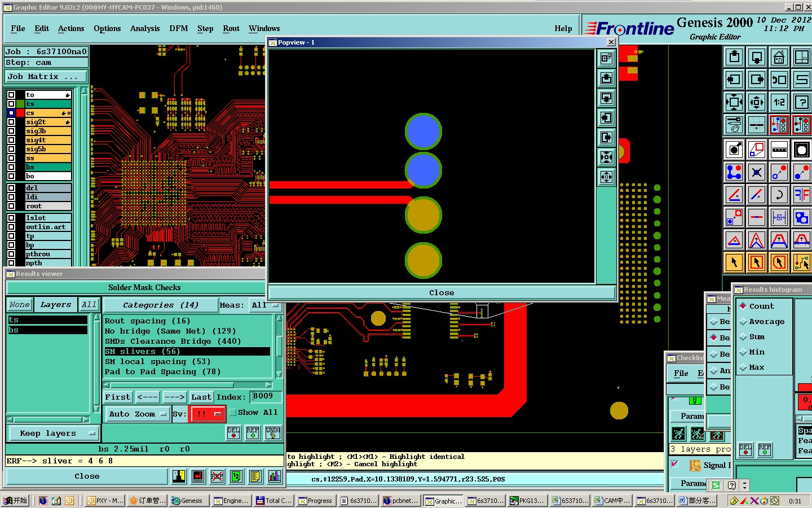Click the 1:2 zoom scale icon

[779, 102]
